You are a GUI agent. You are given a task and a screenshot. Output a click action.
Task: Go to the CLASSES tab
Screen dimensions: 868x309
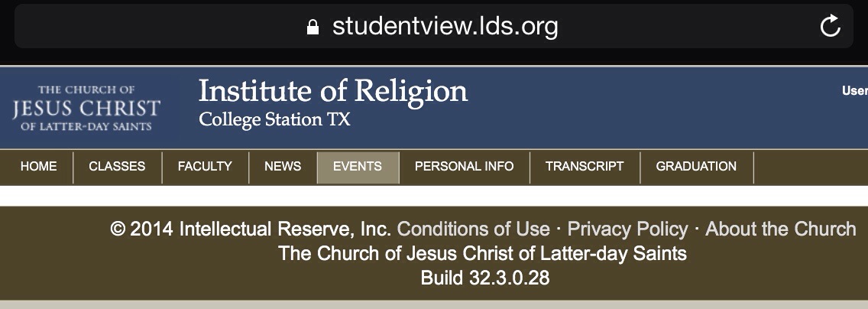point(117,167)
